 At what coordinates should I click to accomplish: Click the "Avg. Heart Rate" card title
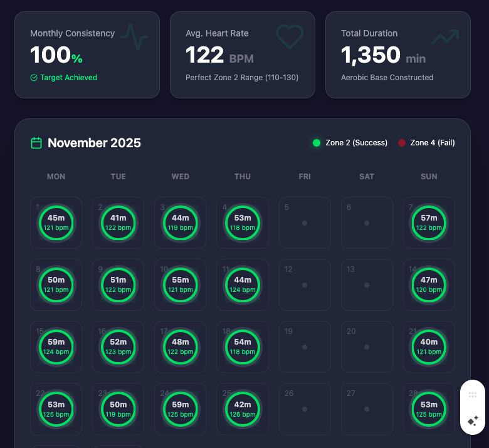point(217,33)
